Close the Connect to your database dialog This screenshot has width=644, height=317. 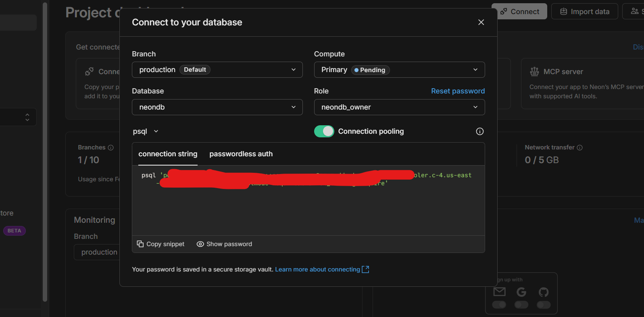point(481,22)
